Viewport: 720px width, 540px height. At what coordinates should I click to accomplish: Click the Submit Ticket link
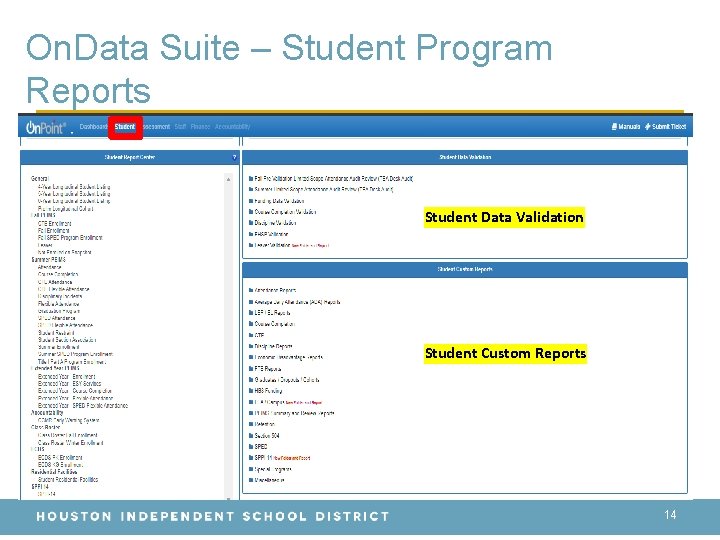pyautogui.click(x=665, y=127)
